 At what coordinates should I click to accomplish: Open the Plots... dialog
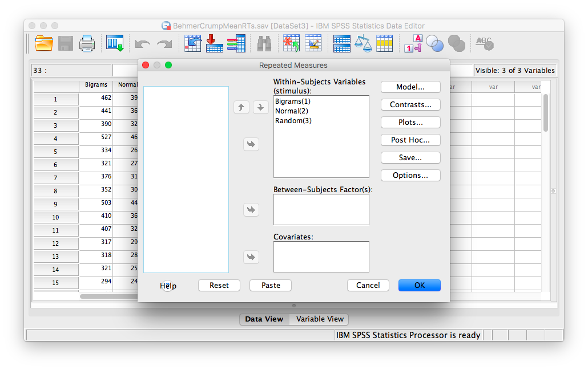pos(410,123)
